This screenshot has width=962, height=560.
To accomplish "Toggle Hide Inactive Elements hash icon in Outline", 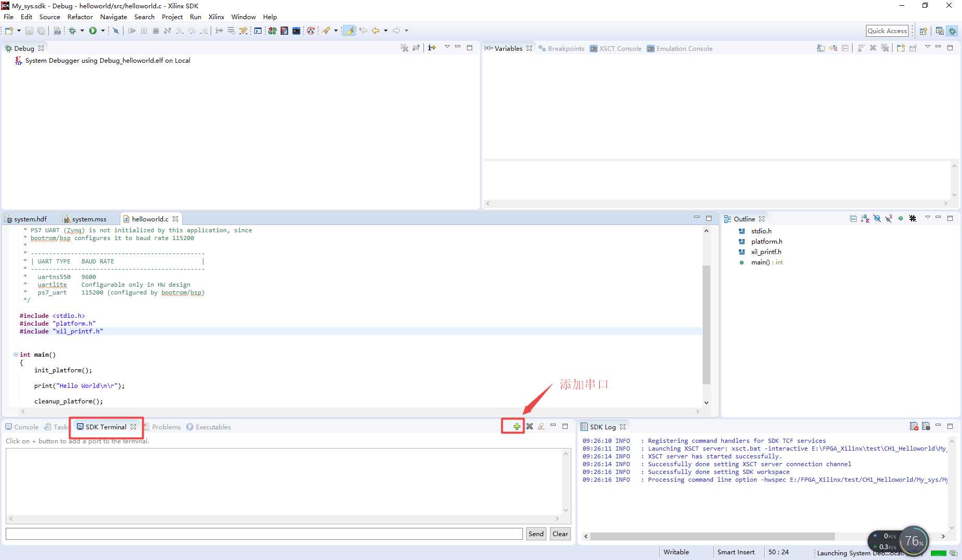I will (x=913, y=218).
